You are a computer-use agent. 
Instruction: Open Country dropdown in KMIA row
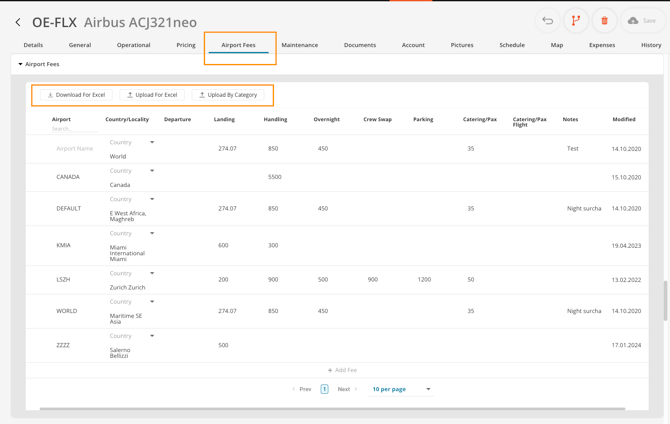(x=152, y=233)
